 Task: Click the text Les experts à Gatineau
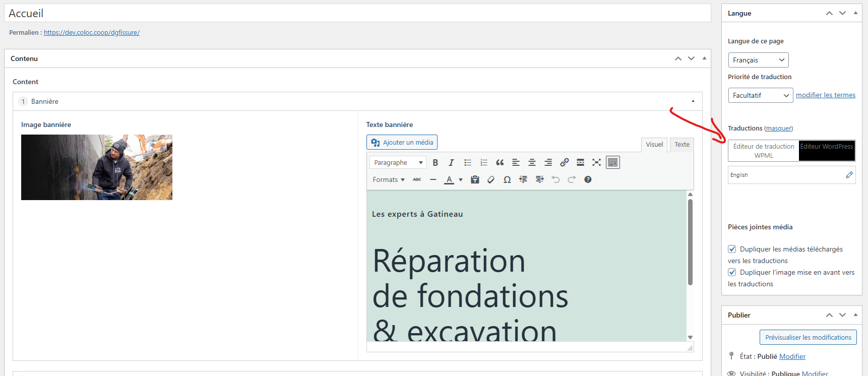[x=417, y=214]
